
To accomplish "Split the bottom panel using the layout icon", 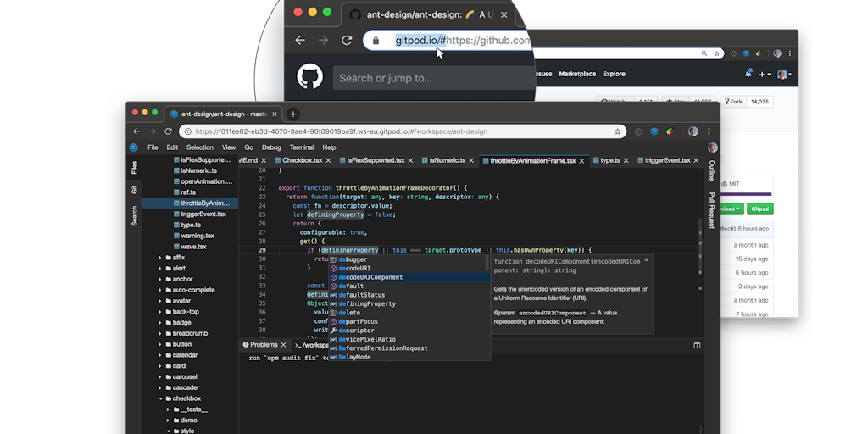I will coord(697,345).
